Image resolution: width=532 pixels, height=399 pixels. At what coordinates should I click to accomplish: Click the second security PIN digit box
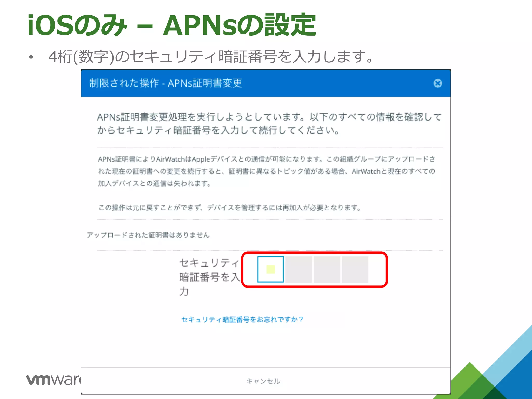[x=298, y=269]
